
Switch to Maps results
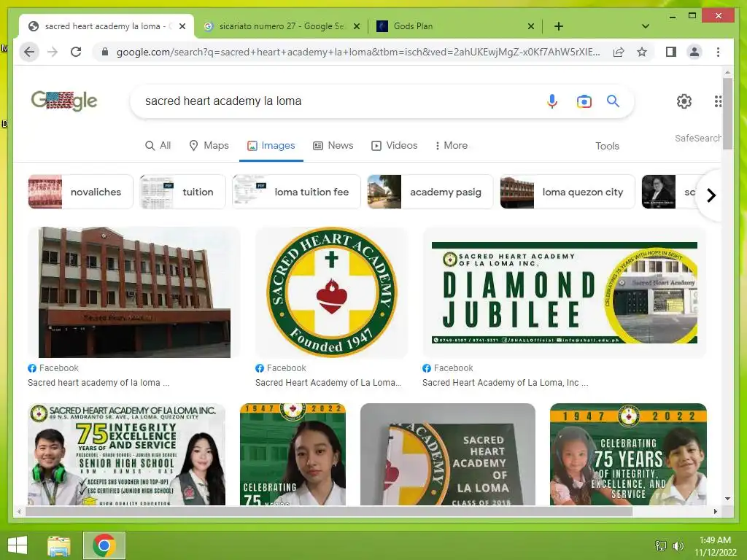coord(209,145)
